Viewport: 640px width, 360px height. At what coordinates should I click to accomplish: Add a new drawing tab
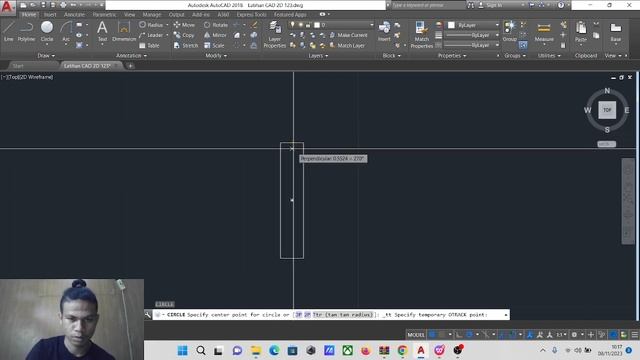[131, 66]
